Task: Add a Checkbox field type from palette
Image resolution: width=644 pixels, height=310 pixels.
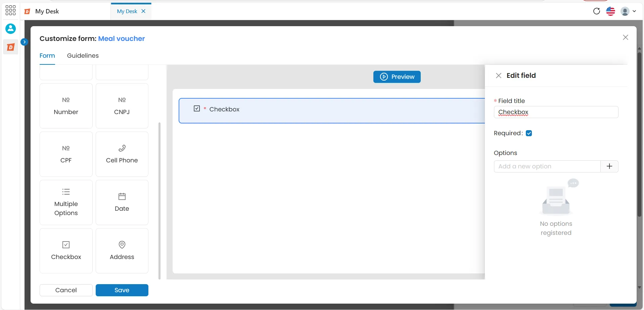Action: coord(66,251)
